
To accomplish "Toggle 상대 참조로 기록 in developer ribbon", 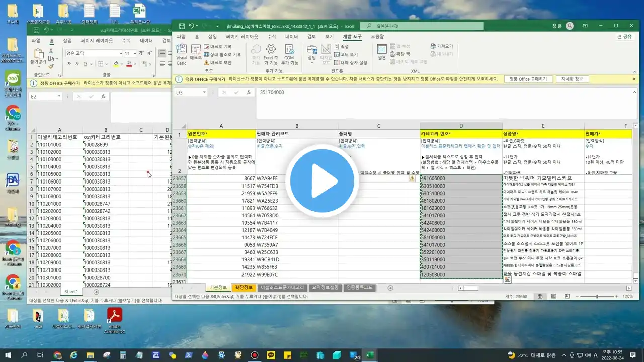I will coord(222,54).
